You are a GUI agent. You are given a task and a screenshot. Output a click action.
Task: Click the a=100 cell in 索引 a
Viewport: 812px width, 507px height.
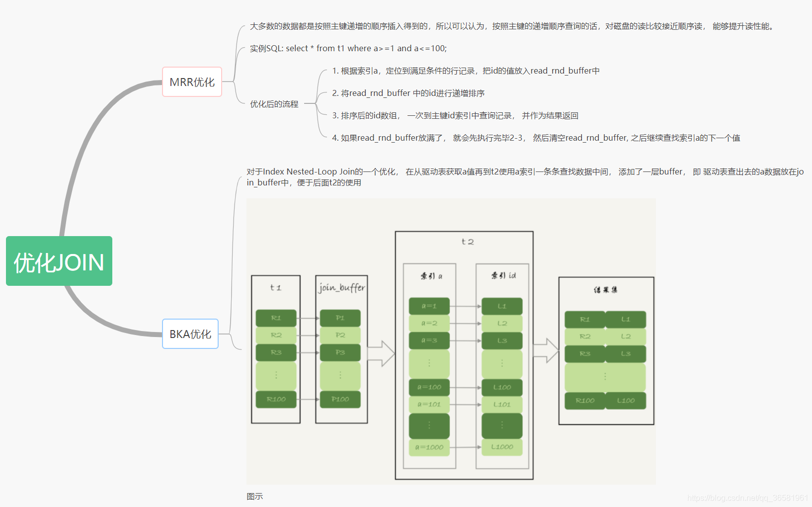tap(429, 387)
